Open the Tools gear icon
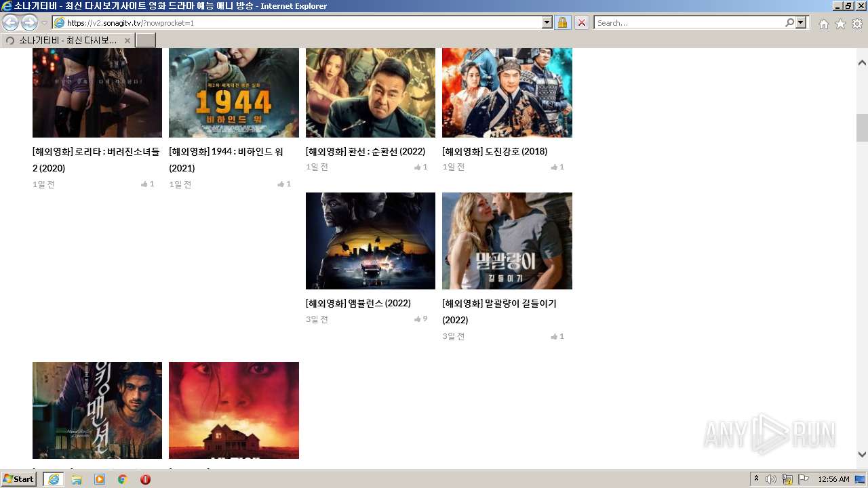 pos(857,24)
